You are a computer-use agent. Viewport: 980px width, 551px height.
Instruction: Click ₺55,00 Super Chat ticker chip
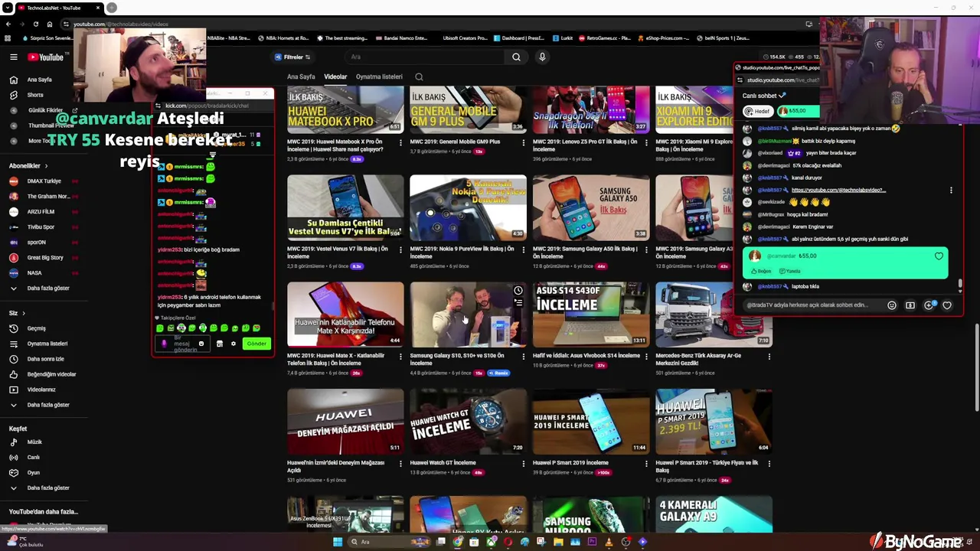799,111
